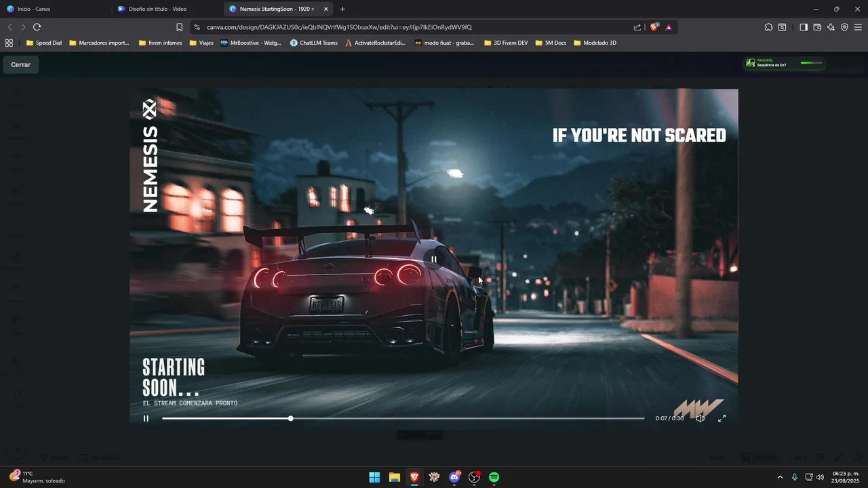The width and height of the screenshot is (868, 488).
Task: Click the browser Forward arrow
Action: 23,27
